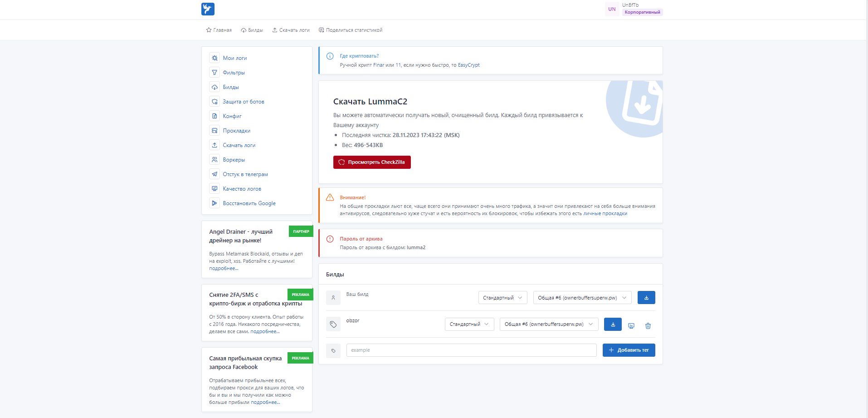Viewport: 868px width, 418px height.
Task: Click the monitor icon in obzor row
Action: pyautogui.click(x=631, y=326)
